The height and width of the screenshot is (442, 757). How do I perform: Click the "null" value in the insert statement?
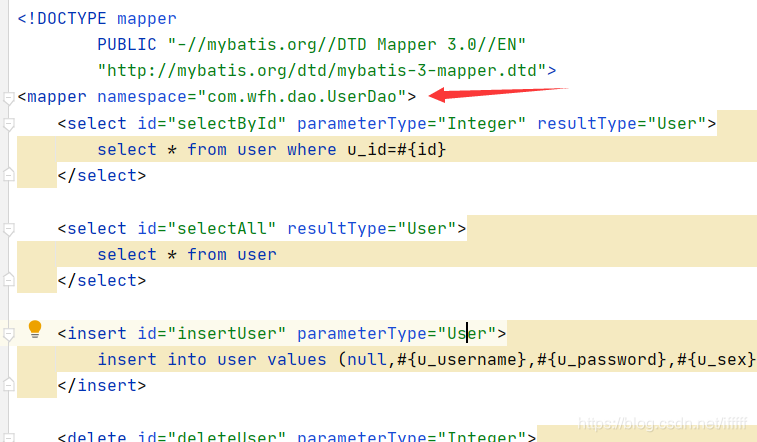(x=366, y=359)
